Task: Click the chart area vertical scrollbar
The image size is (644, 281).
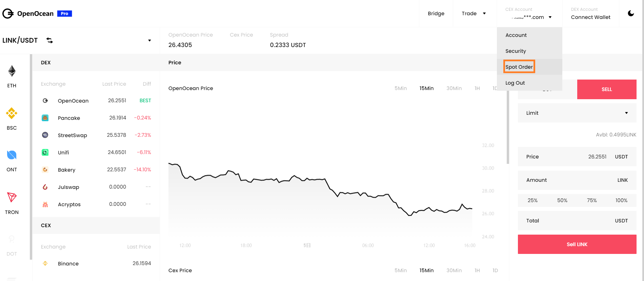Action: click(x=508, y=127)
